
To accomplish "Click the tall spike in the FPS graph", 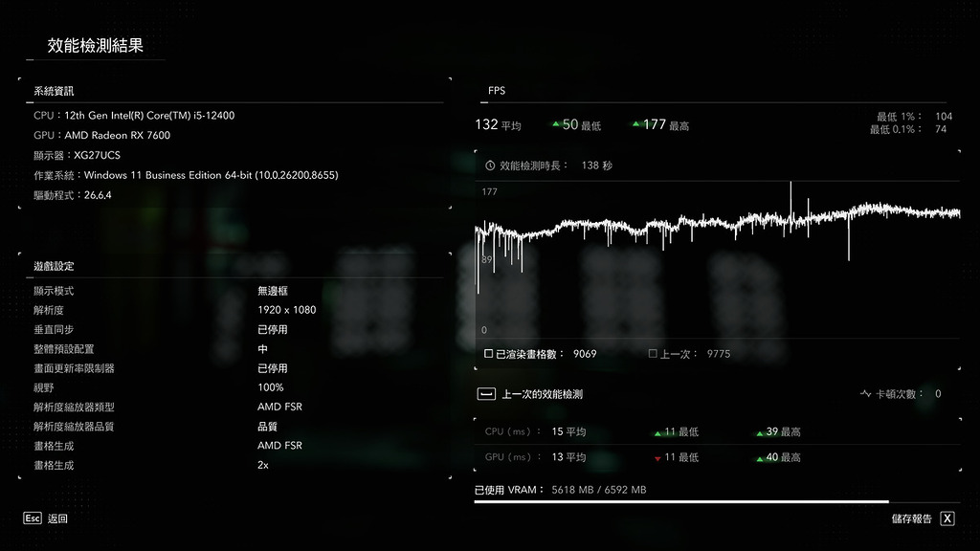I will pos(791,207).
